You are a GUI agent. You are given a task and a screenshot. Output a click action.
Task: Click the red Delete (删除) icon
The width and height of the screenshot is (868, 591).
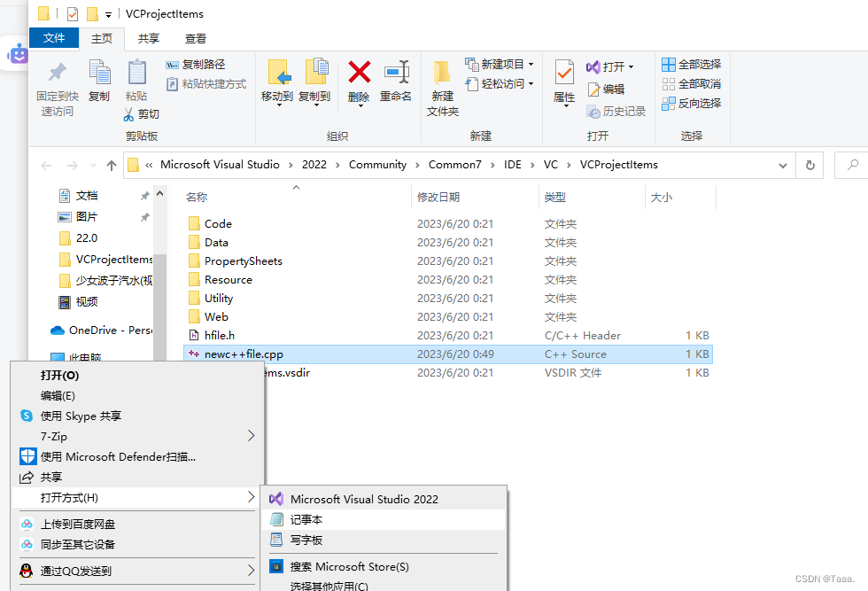tap(360, 72)
